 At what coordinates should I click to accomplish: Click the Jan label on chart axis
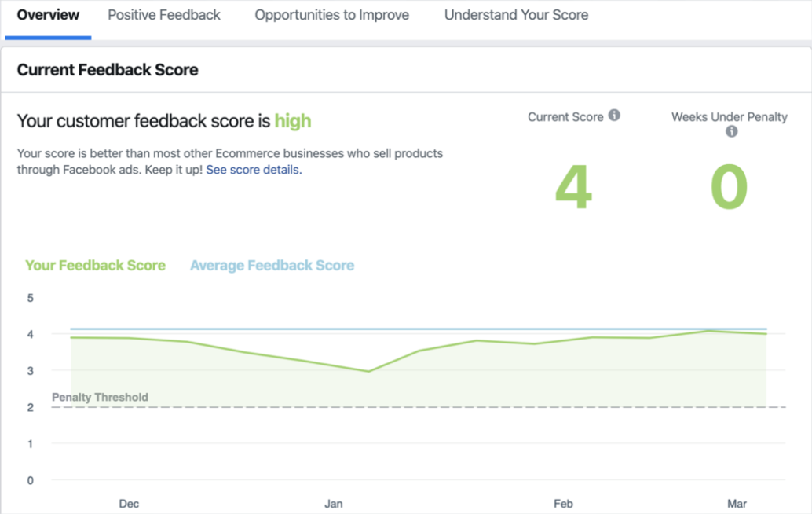point(334,504)
